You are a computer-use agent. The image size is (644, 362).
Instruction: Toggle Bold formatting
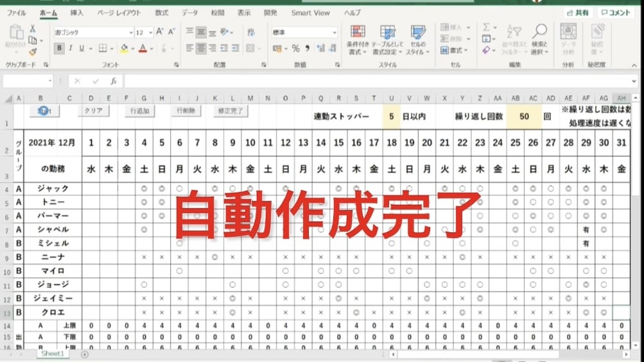59,48
